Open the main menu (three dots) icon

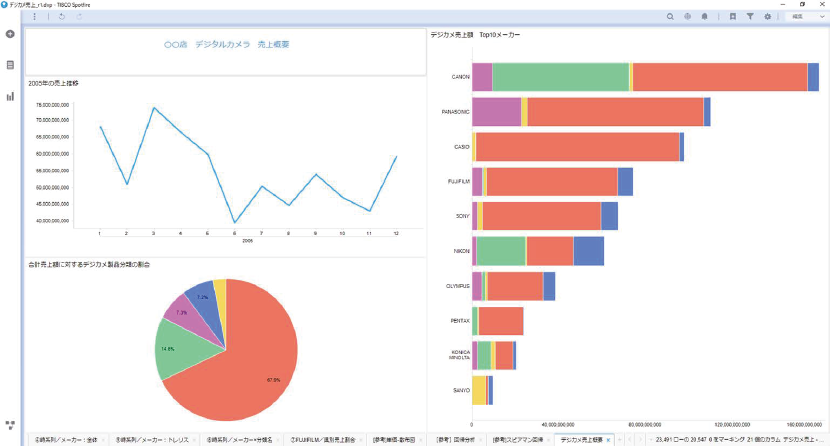coord(34,16)
